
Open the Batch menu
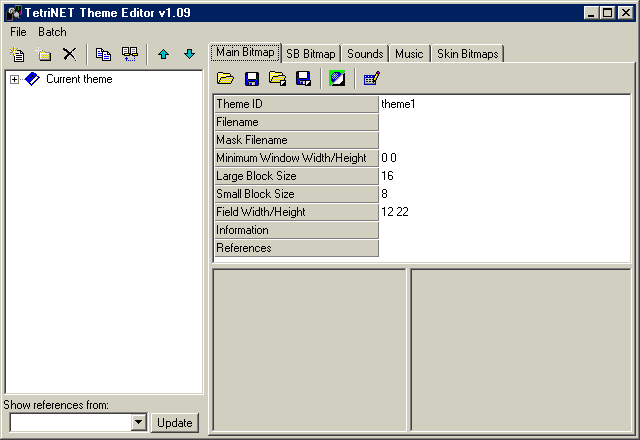click(x=52, y=32)
